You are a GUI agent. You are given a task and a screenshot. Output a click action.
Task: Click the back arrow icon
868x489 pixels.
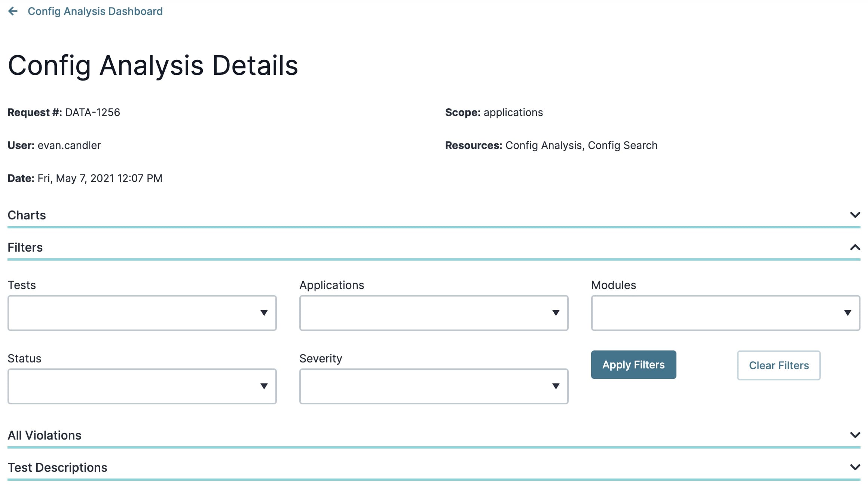click(x=13, y=11)
